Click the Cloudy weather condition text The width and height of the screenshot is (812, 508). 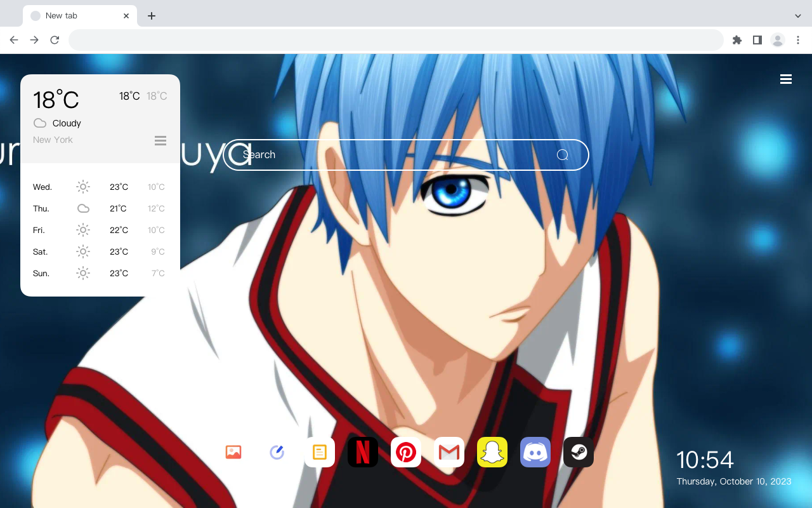67,123
